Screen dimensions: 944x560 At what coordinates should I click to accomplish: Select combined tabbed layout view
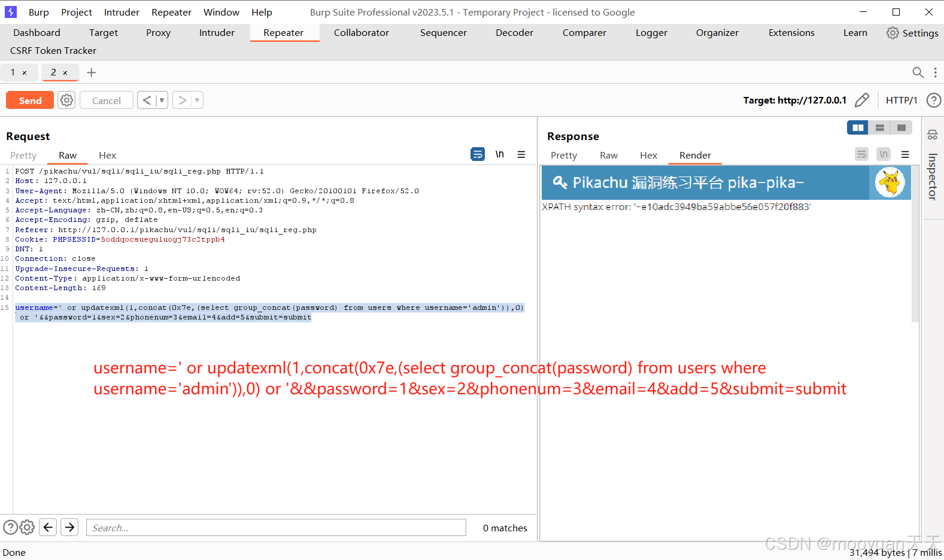[x=901, y=127]
